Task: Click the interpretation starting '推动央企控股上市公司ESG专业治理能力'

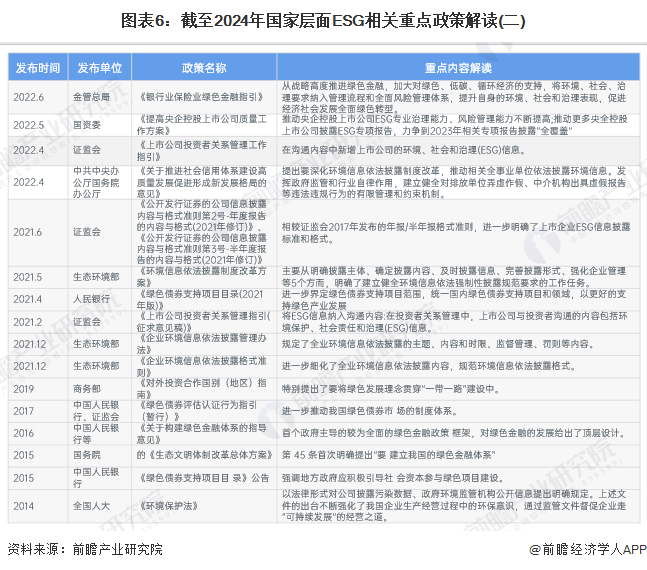Action: 454,125
